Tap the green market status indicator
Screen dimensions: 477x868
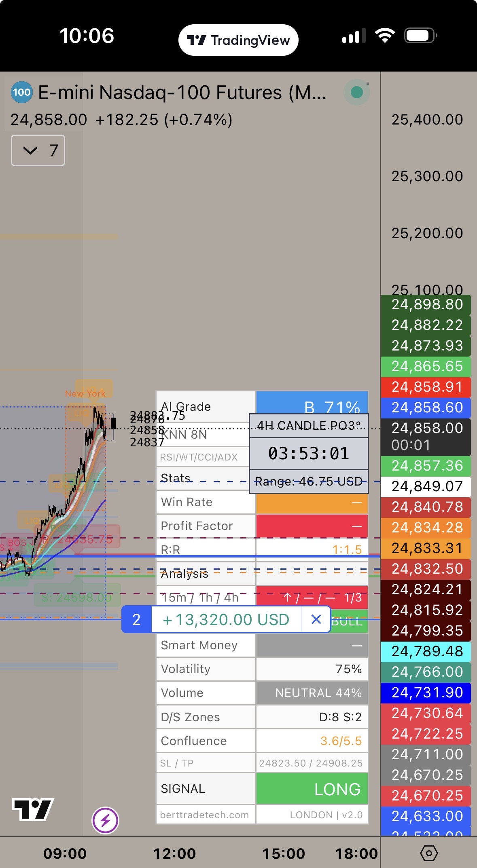(x=356, y=92)
